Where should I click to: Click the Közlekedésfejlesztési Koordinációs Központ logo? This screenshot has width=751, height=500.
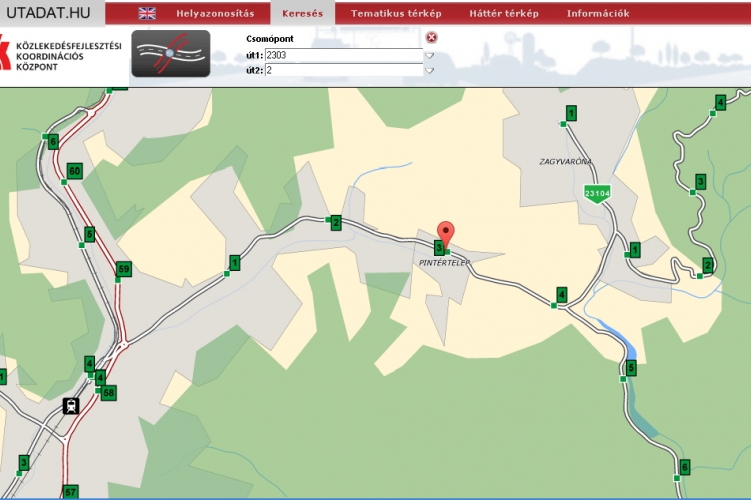click(x=62, y=57)
